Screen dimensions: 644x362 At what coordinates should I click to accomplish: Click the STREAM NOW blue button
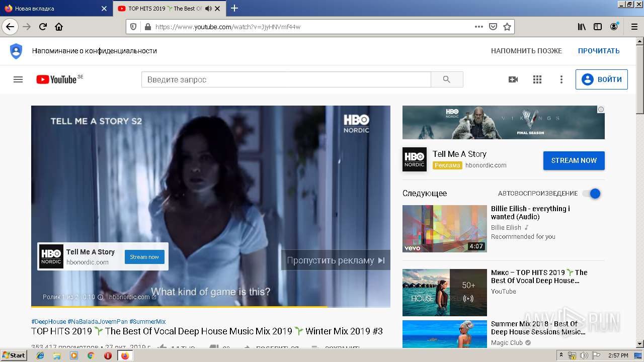pos(574,160)
